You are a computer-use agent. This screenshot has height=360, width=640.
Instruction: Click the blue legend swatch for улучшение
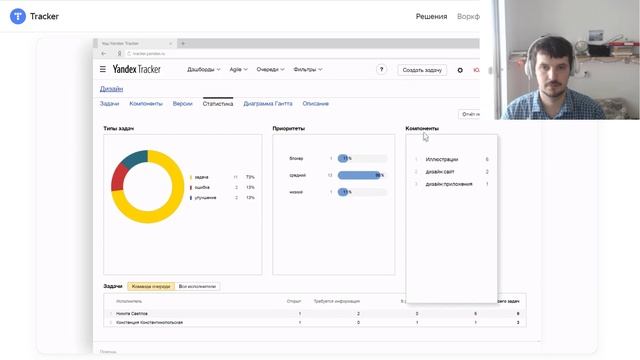pyautogui.click(x=191, y=198)
